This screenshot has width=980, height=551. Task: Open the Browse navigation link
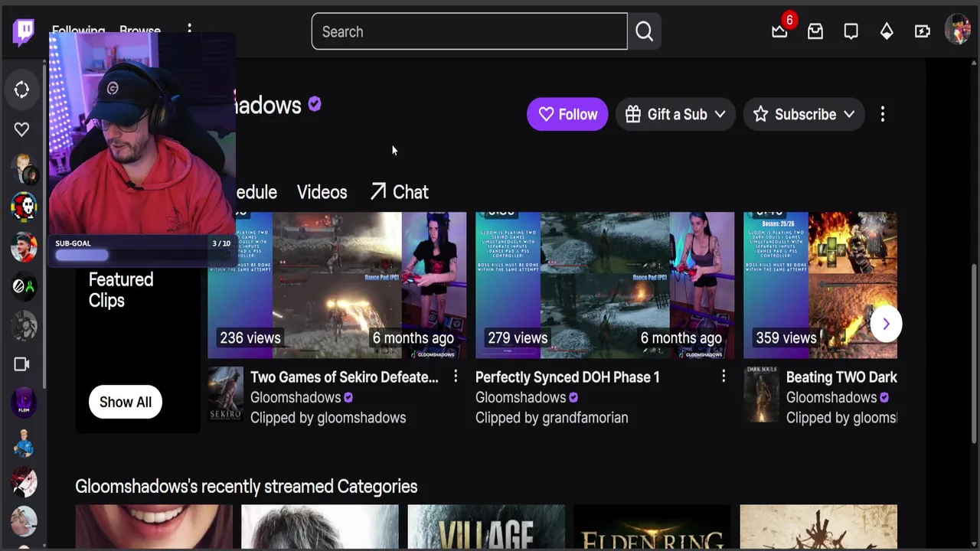click(x=140, y=31)
